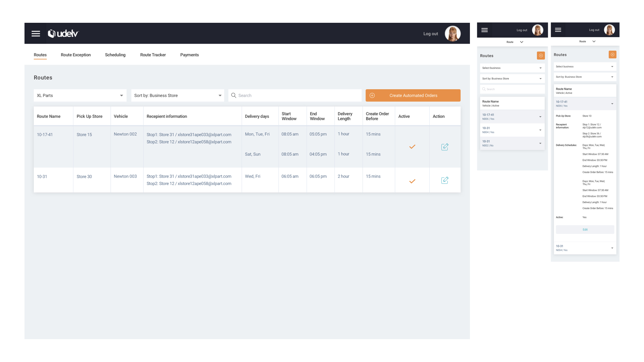Click the 06:05 am start window value
The image size is (644, 362).
point(290,176)
